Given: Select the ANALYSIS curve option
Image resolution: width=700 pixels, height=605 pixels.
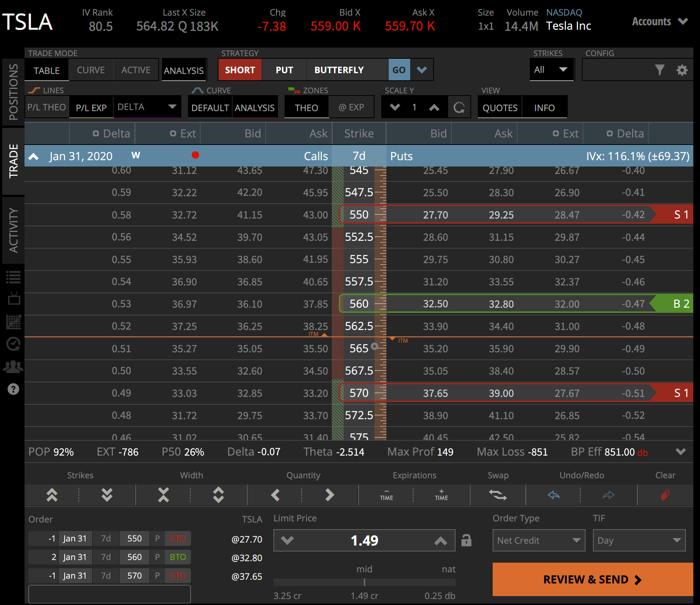Looking at the screenshot, I should tap(255, 107).
